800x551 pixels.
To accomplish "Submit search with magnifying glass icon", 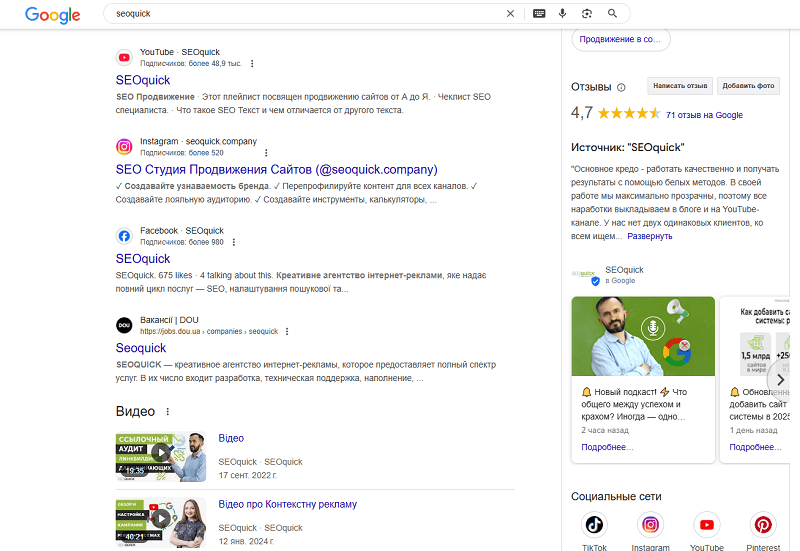I will 612,14.
